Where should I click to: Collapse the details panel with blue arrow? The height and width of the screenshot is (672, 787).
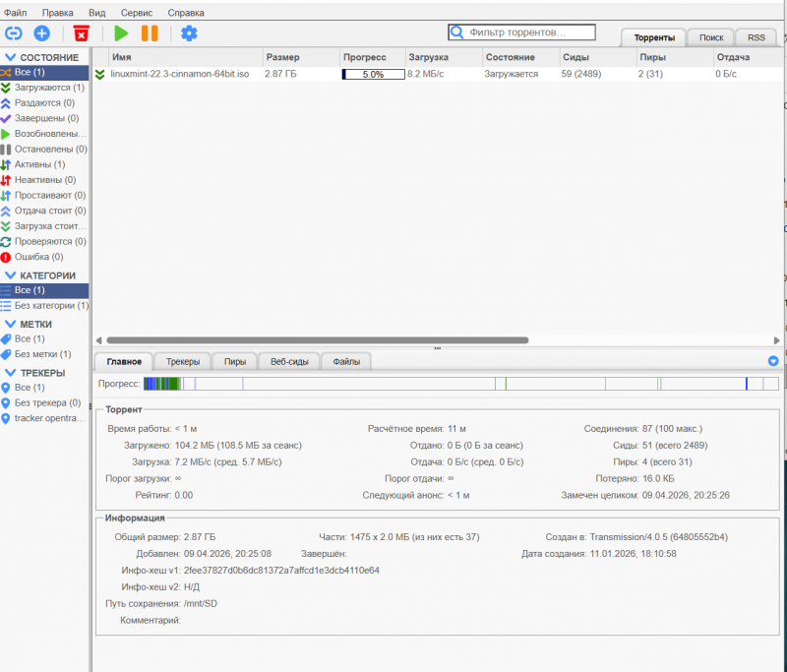(772, 361)
